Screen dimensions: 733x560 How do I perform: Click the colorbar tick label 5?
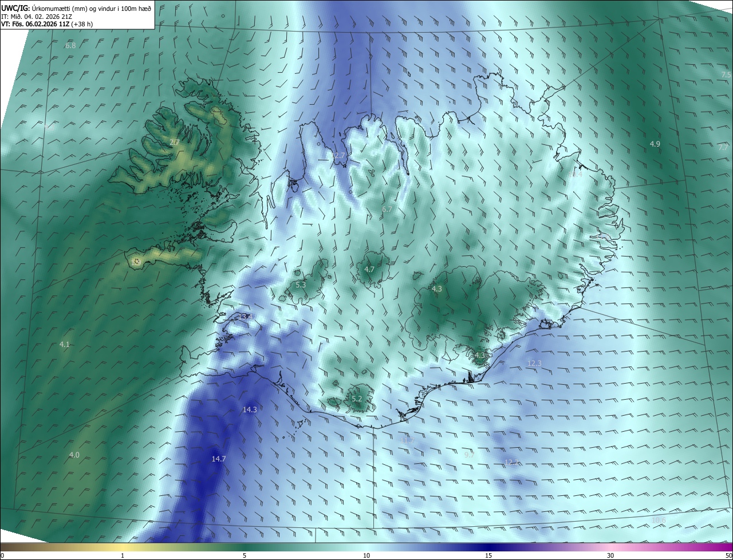[245, 555]
